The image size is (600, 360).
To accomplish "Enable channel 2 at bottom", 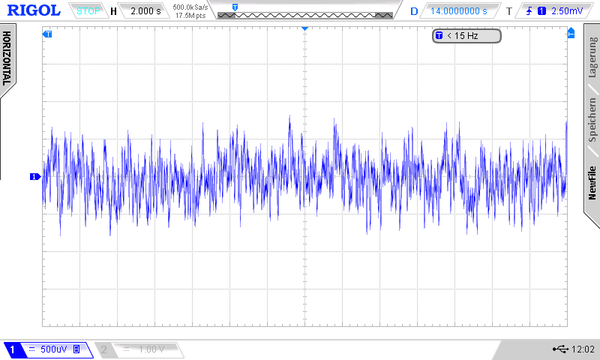I will pyautogui.click(x=139, y=349).
